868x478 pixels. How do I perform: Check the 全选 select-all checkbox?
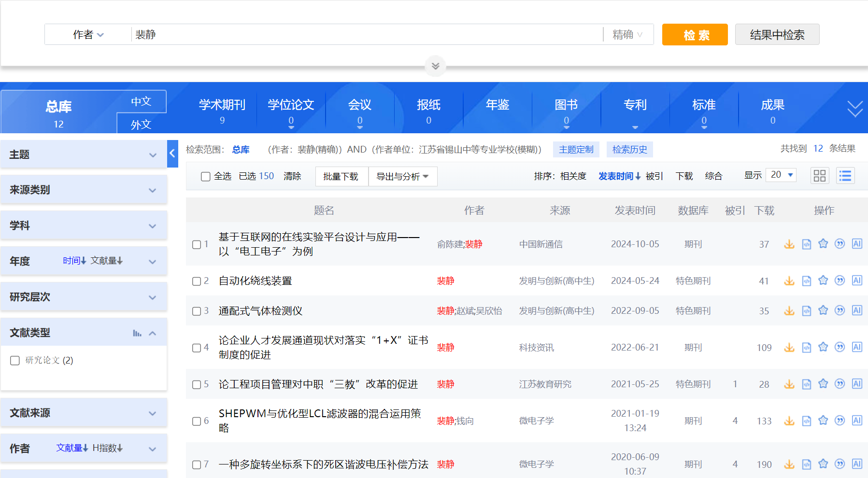206,177
